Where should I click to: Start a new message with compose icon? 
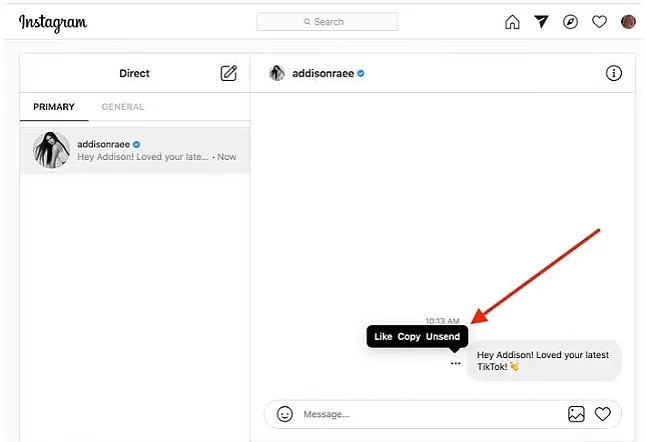[x=229, y=73]
